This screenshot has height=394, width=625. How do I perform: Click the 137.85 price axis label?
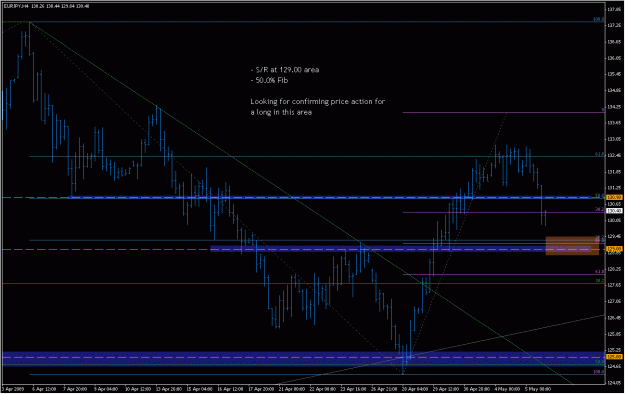pos(614,9)
